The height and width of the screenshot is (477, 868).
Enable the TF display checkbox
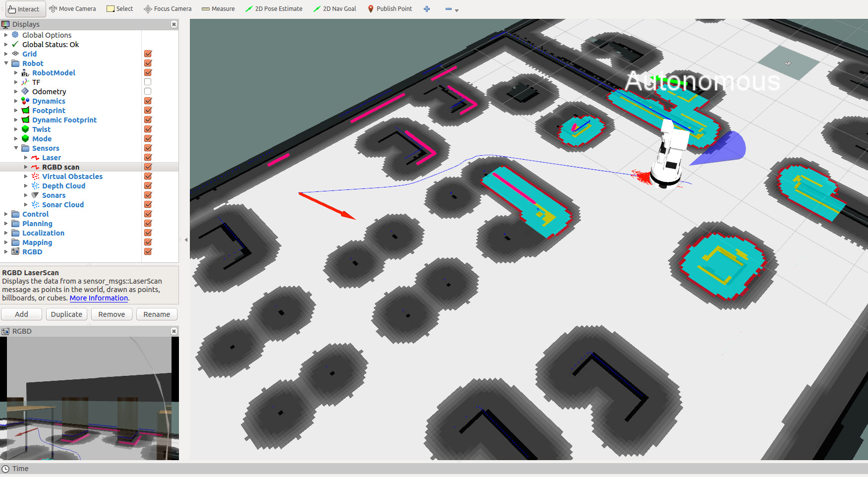[x=148, y=82]
